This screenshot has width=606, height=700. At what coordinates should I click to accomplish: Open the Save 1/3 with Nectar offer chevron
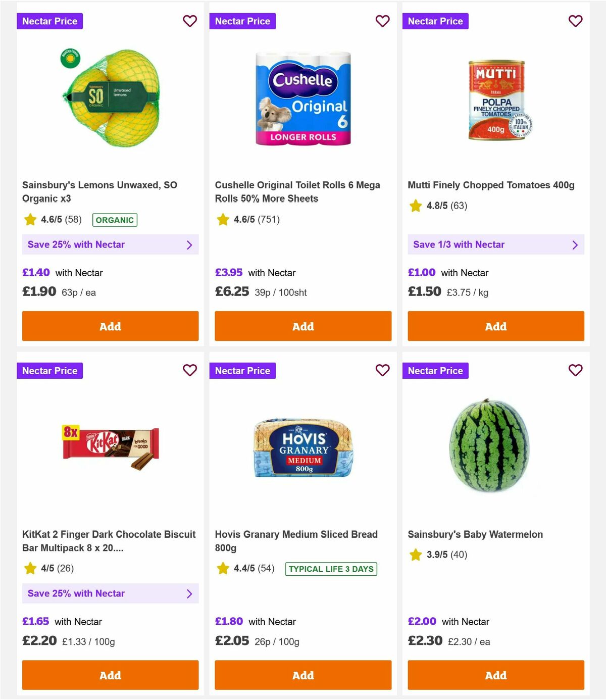[575, 244]
